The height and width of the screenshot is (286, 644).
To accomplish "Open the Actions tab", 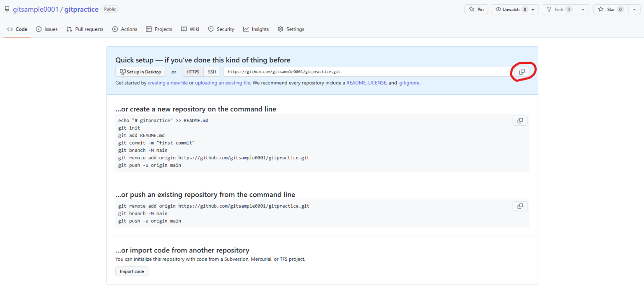I will coord(125,29).
